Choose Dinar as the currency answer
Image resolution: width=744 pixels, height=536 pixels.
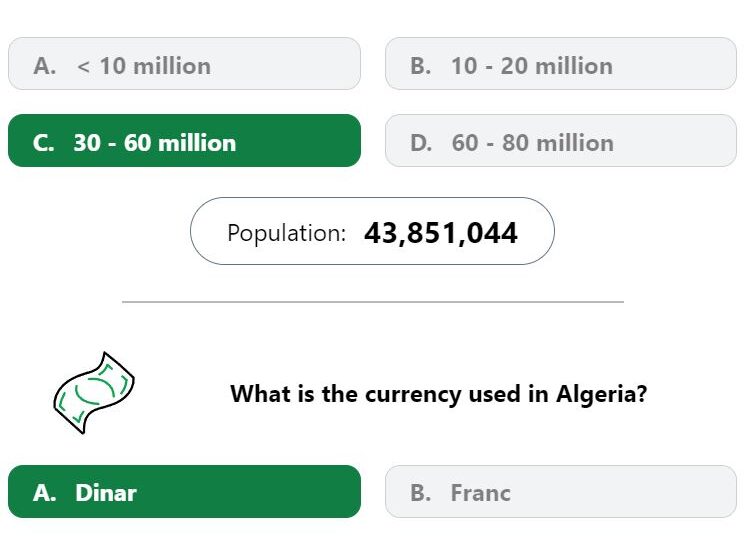coord(184,491)
